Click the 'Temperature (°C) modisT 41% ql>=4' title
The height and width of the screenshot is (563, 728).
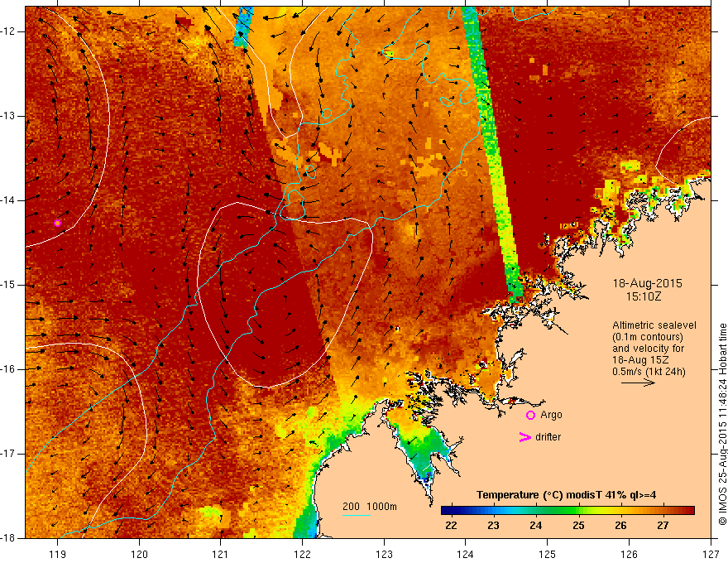point(566,495)
